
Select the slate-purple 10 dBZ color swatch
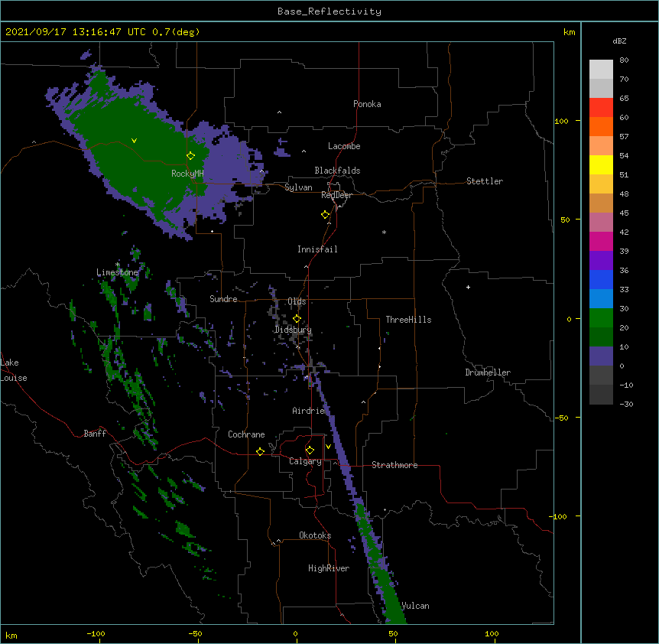point(601,356)
